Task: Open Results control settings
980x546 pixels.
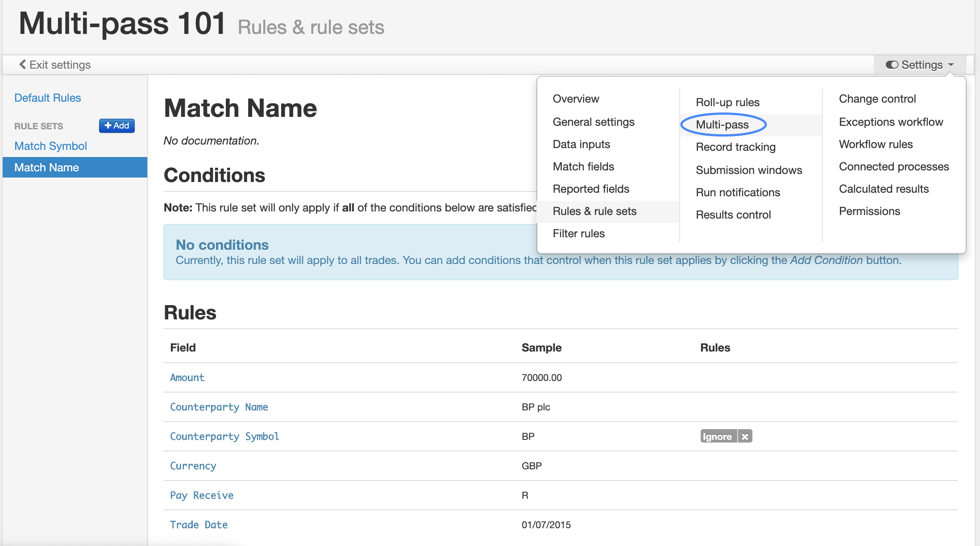Action: coord(733,215)
